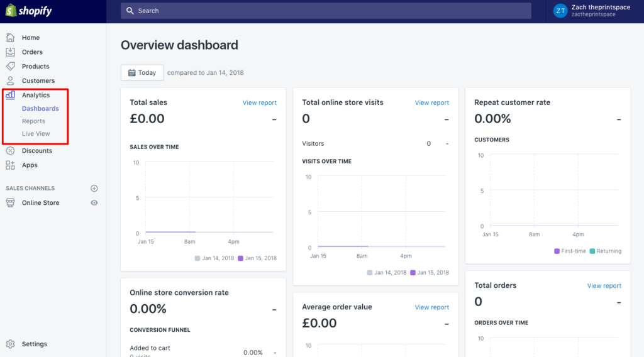644x357 pixels.
Task: Click the ZT user avatar
Action: point(560,11)
